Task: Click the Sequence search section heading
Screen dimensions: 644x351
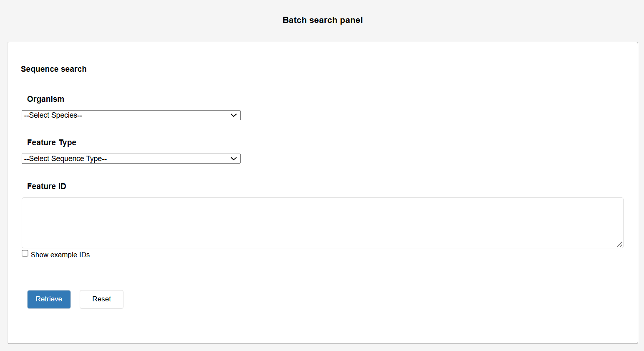Action: point(54,69)
